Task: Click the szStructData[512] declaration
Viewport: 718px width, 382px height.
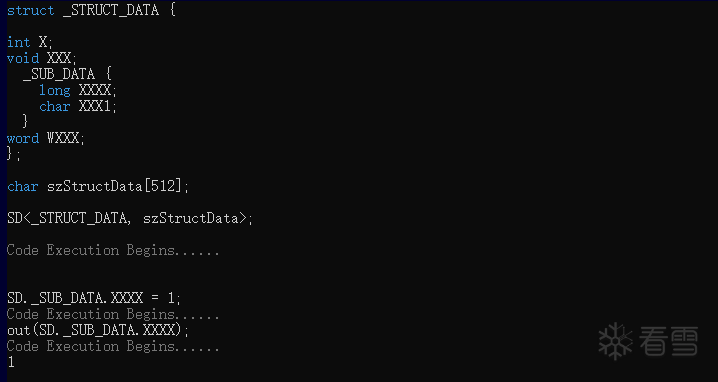Action: point(98,186)
